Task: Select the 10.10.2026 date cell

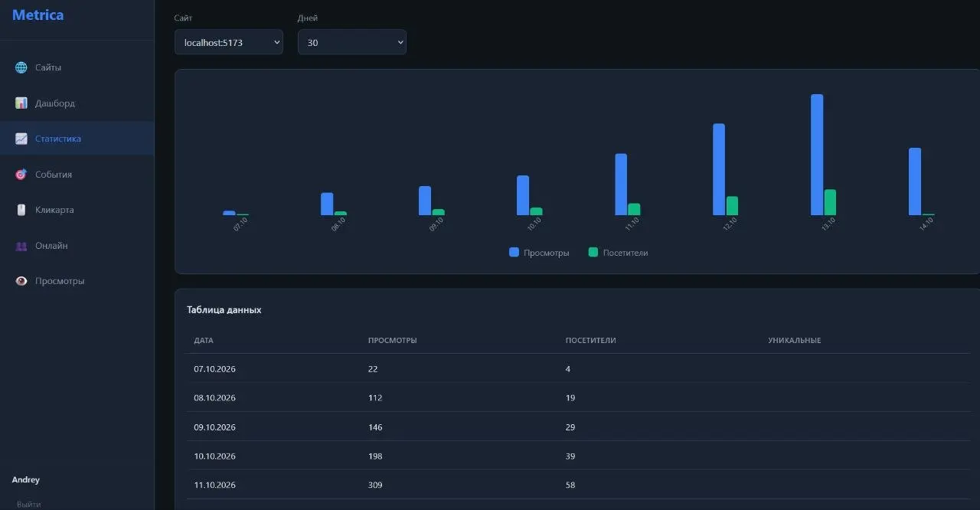Action: point(215,456)
